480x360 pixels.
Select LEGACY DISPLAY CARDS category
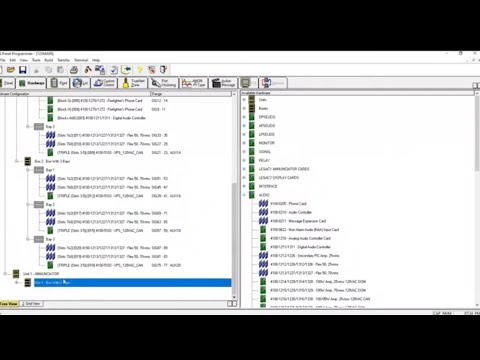point(279,178)
